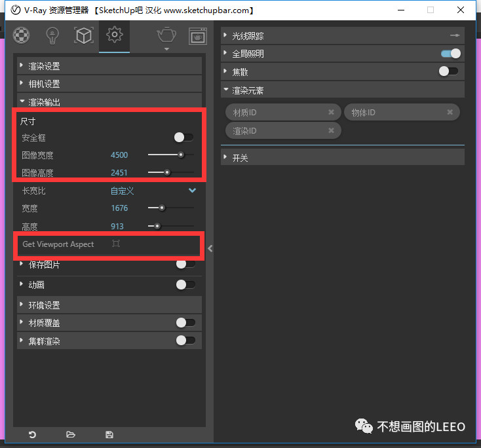Open the Materials tab (checkered sphere icon)

point(21,35)
